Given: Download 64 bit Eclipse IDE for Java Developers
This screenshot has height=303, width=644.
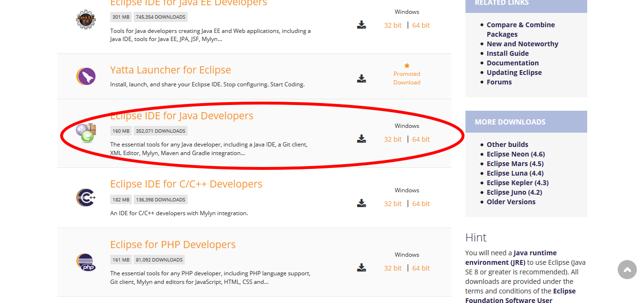Looking at the screenshot, I should click(421, 139).
